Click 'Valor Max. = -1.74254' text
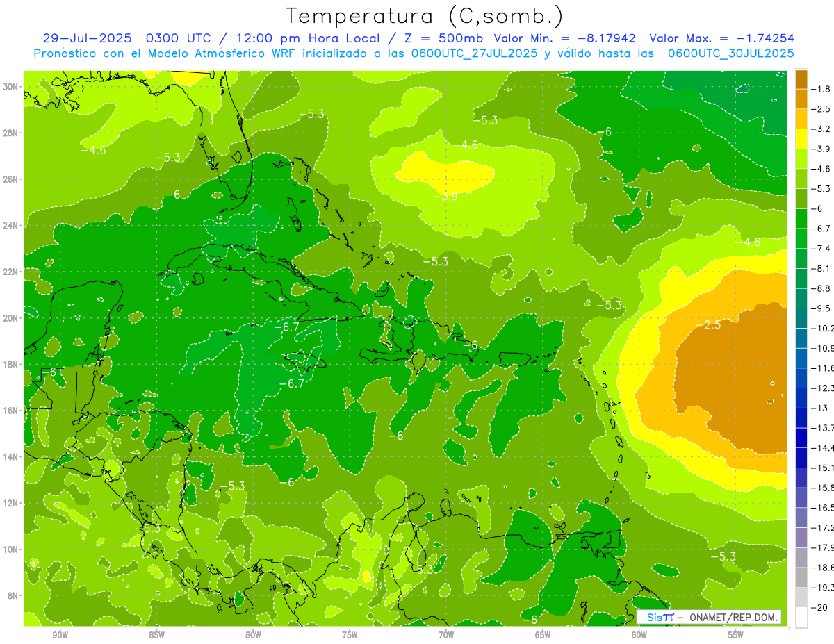This screenshot has height=644, width=834. coord(721,38)
